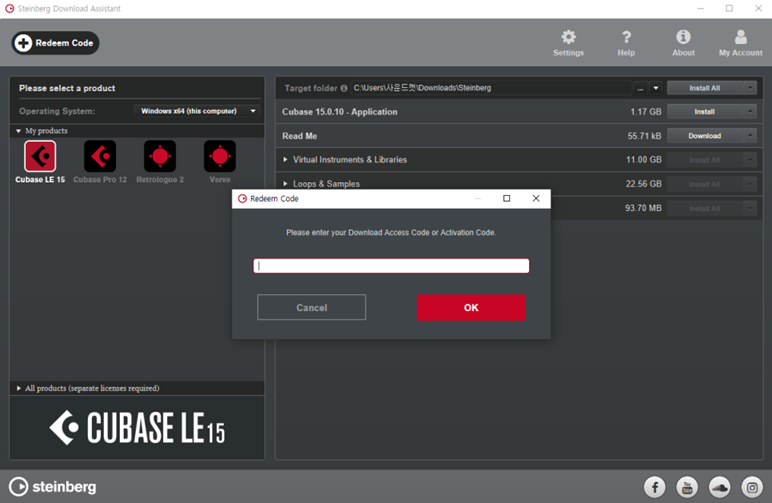Expand the Loops & Samples row
Viewport: 772px width, 503px height.
[286, 184]
